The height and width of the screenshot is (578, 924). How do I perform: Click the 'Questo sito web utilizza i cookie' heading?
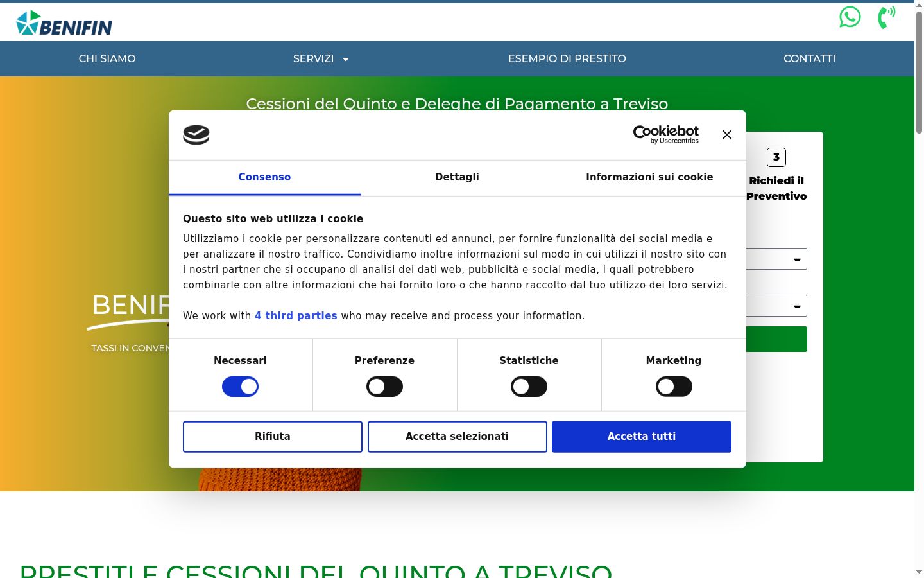click(x=273, y=219)
